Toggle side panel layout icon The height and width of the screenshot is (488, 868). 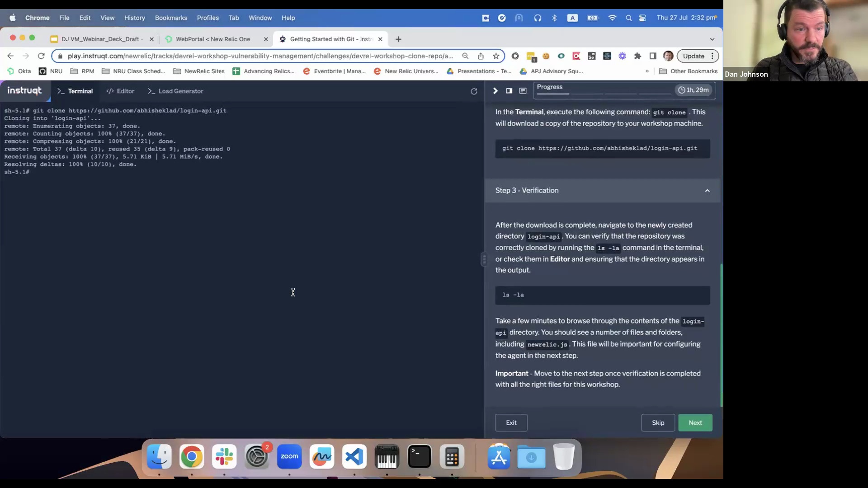tap(509, 91)
